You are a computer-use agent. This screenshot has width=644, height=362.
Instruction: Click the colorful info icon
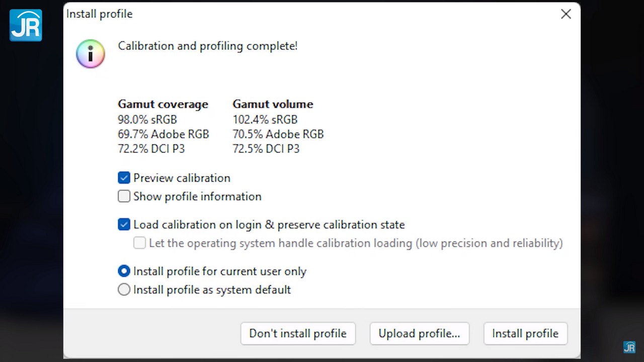(x=91, y=54)
